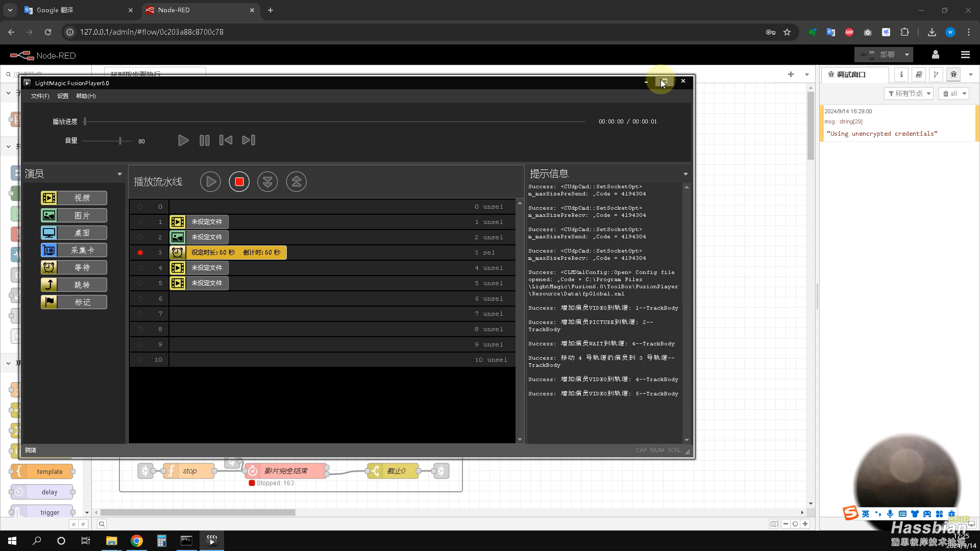Select the 跳转 (jump) actor
Image resolution: width=980 pixels, height=551 pixels.
tap(74, 285)
